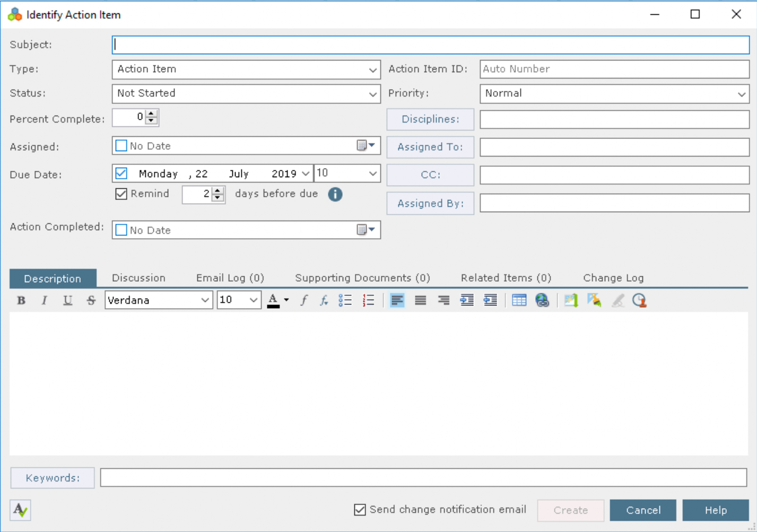757x532 pixels.
Task: Click the font color A icon
Action: click(x=273, y=300)
